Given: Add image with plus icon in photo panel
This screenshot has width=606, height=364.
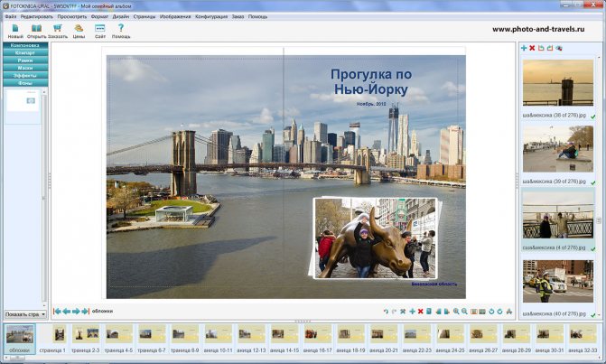Looking at the screenshot, I should tap(524, 48).
